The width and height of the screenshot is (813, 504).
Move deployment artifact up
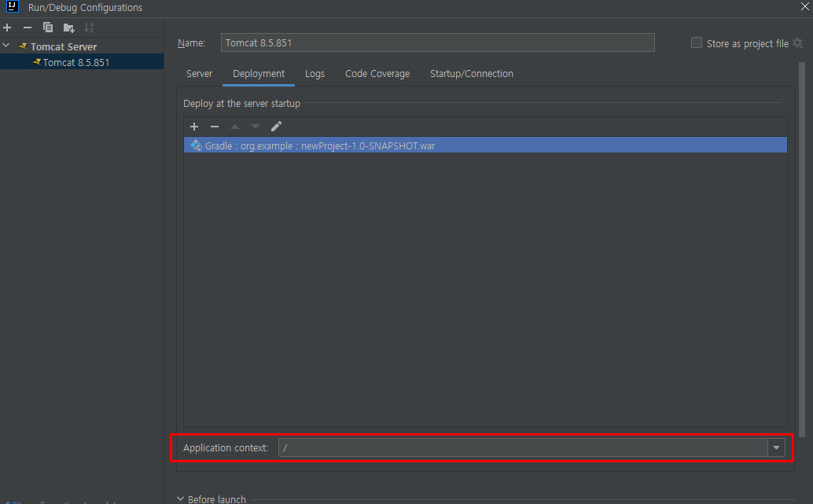(x=235, y=127)
